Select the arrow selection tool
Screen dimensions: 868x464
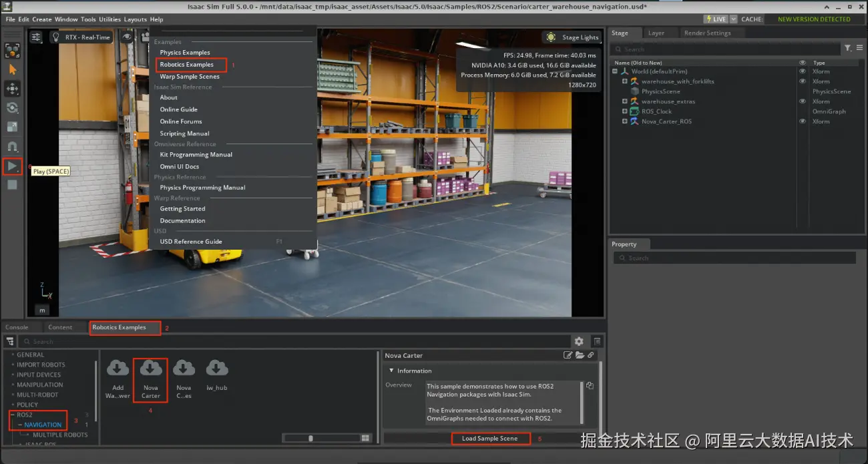click(x=12, y=69)
